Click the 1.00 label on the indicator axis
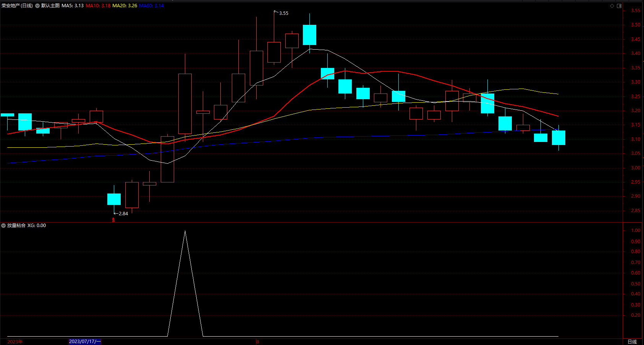The height and width of the screenshot is (345, 644). pyautogui.click(x=636, y=231)
